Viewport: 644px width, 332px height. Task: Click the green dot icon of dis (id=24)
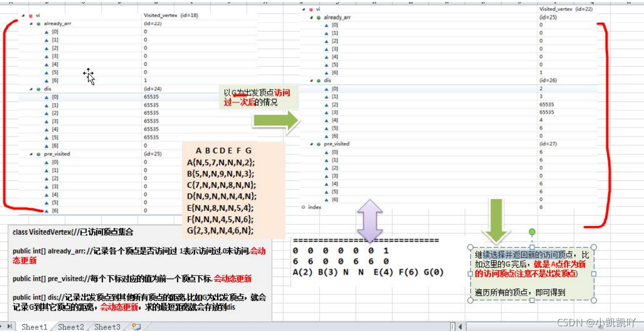[x=39, y=89]
